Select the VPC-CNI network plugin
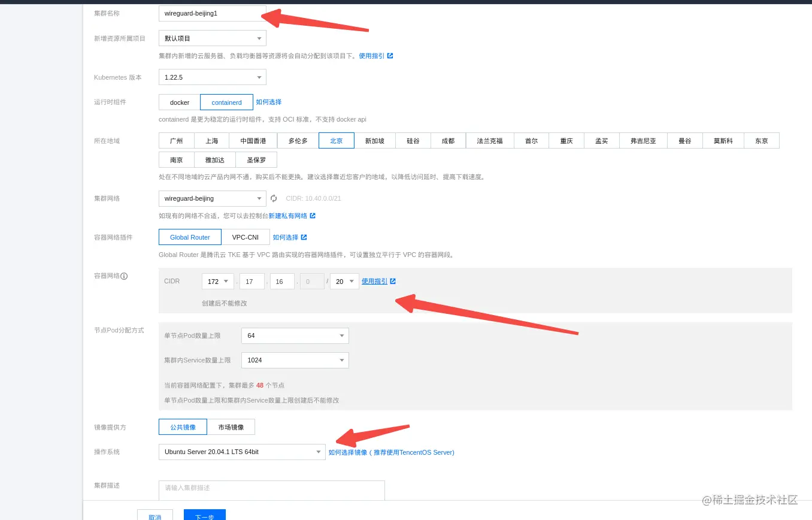 [x=246, y=237]
